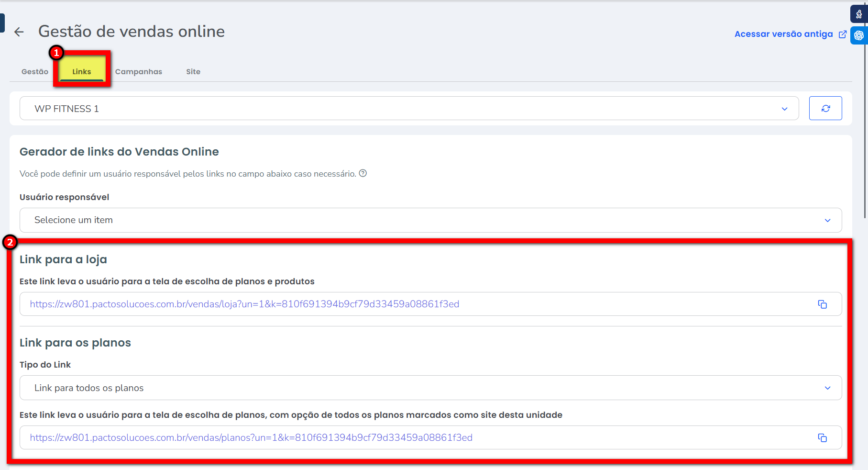Viewport: 868px width, 470px height.
Task: Click the back arrow beside the page title
Action: pyautogui.click(x=19, y=32)
